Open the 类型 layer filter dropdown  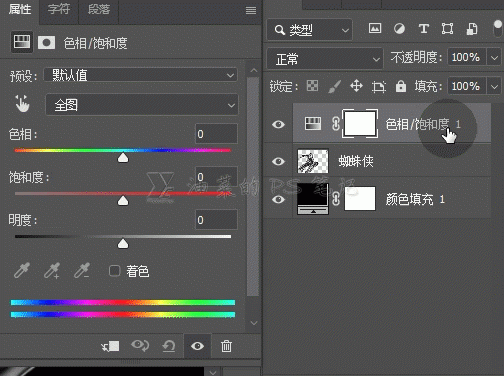tap(310, 30)
